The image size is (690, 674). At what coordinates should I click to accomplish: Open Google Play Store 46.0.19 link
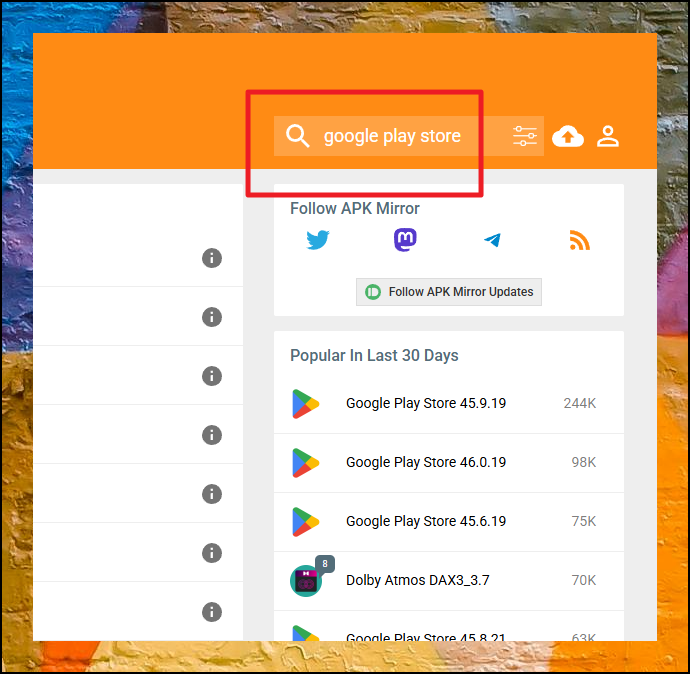(426, 462)
